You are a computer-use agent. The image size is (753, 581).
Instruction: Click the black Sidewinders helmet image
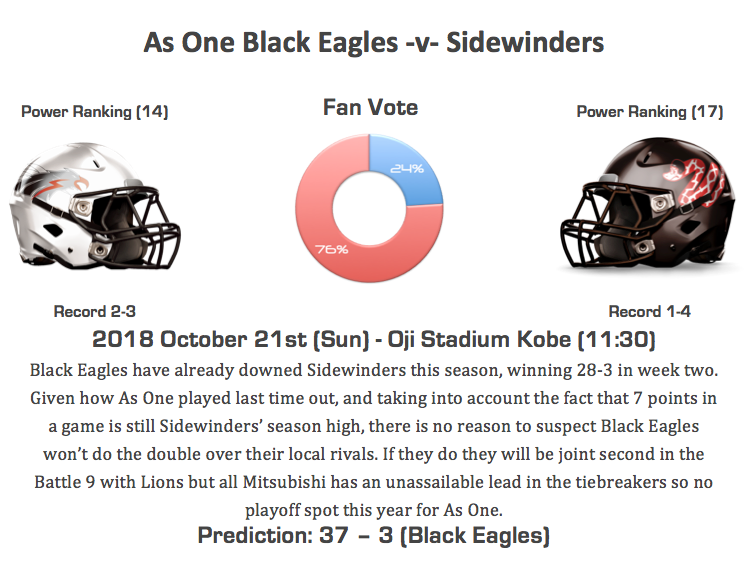[x=648, y=204]
